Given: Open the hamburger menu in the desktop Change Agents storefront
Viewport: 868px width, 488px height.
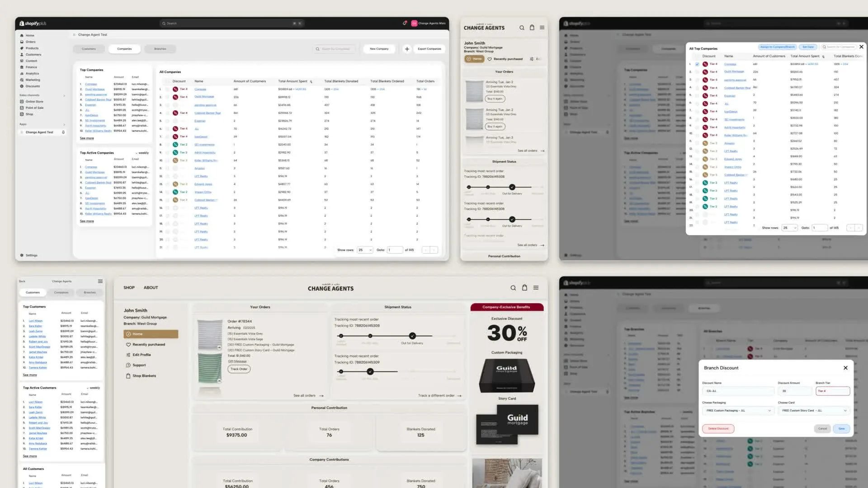Looking at the screenshot, I should 536,287.
